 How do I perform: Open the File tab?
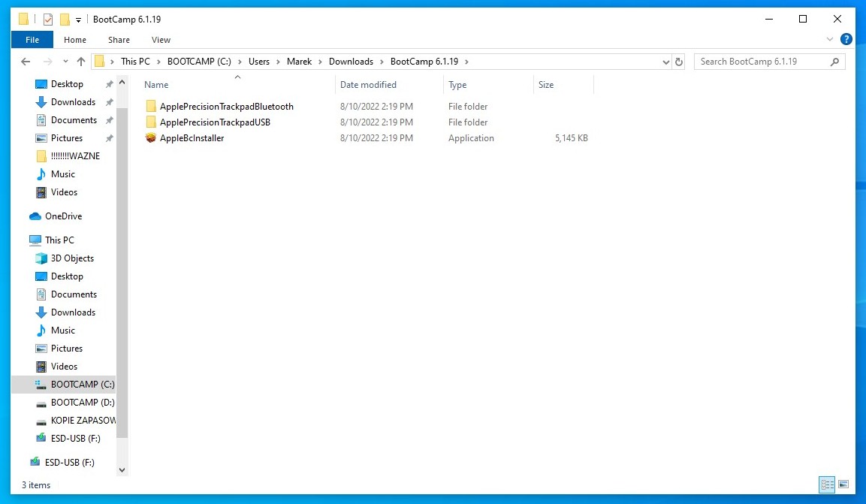[x=32, y=40]
